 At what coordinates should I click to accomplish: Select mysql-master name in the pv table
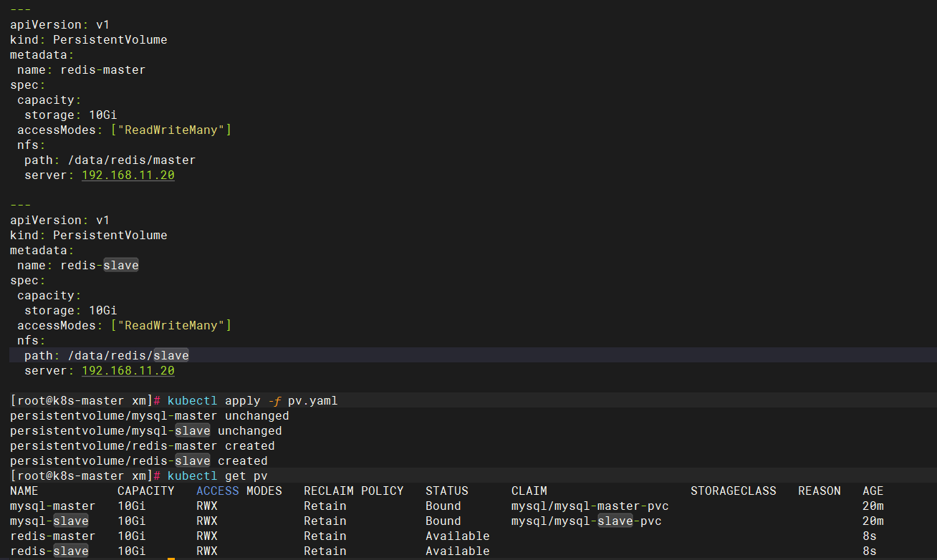pyautogui.click(x=53, y=506)
